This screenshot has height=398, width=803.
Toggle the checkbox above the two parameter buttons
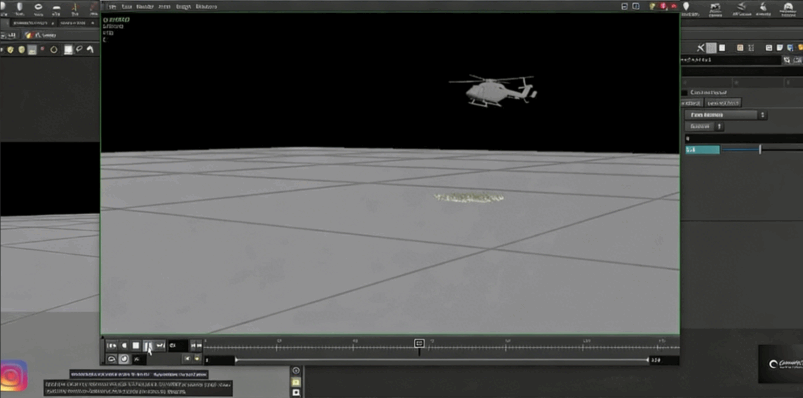685,92
